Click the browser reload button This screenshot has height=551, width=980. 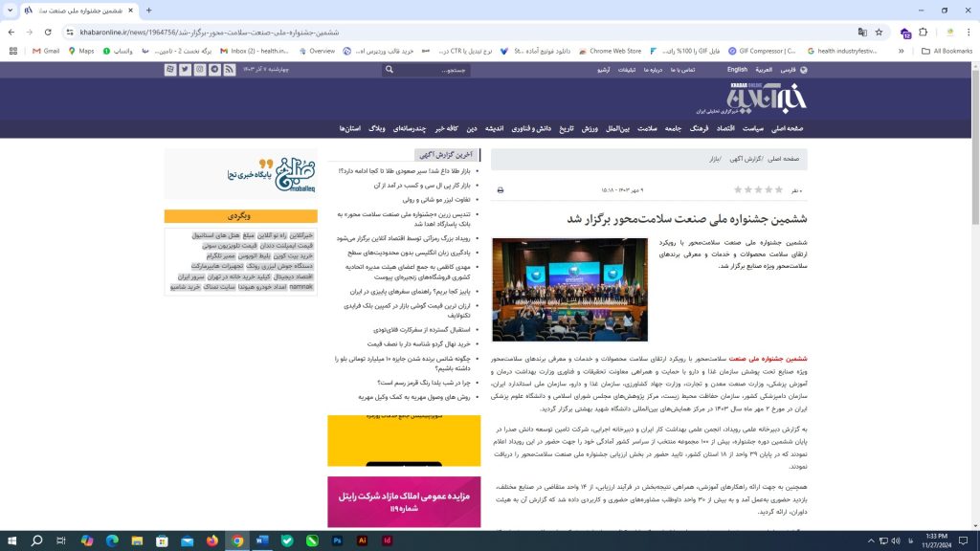click(x=49, y=32)
